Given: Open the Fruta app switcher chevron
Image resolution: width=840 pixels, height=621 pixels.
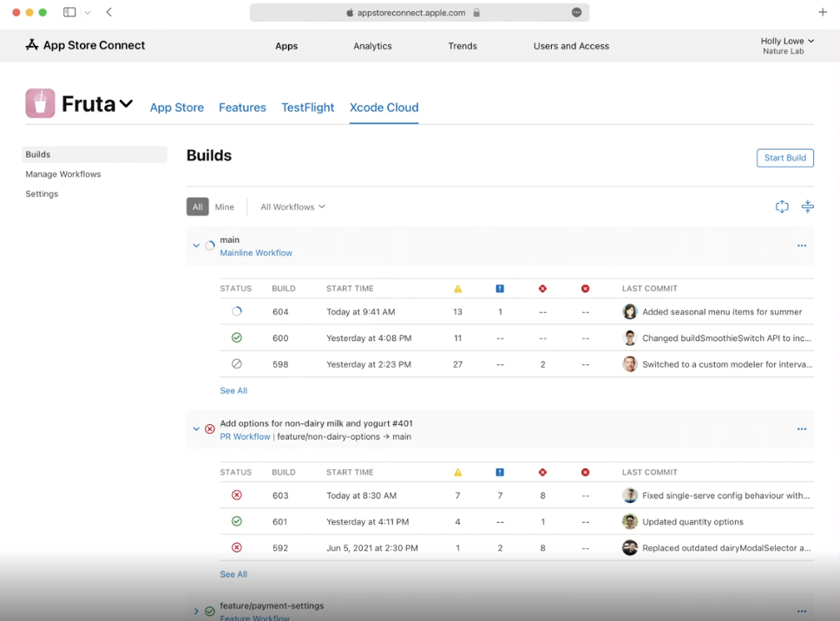Looking at the screenshot, I should [x=126, y=104].
